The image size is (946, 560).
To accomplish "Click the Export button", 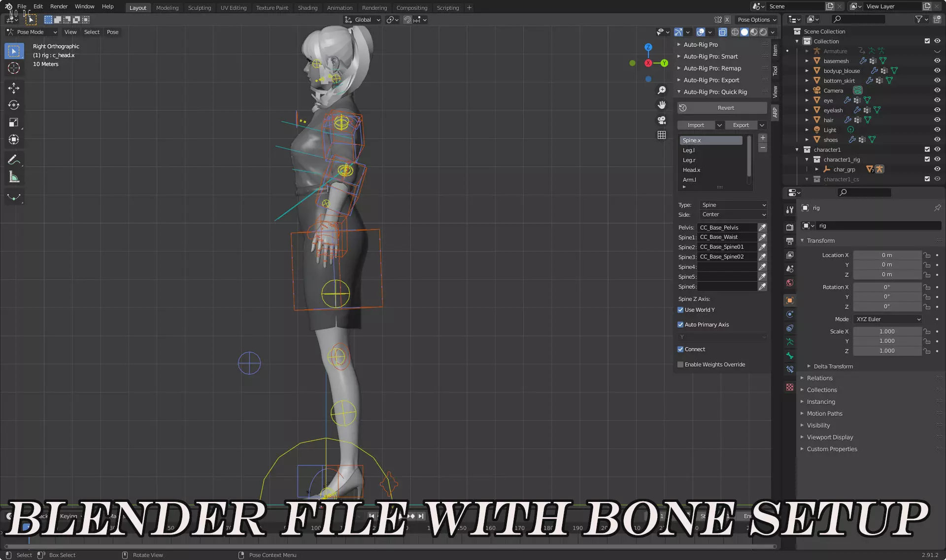I will (x=741, y=125).
